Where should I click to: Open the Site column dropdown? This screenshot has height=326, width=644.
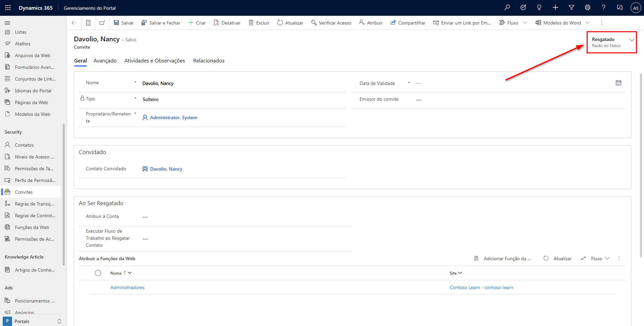[x=460, y=273]
